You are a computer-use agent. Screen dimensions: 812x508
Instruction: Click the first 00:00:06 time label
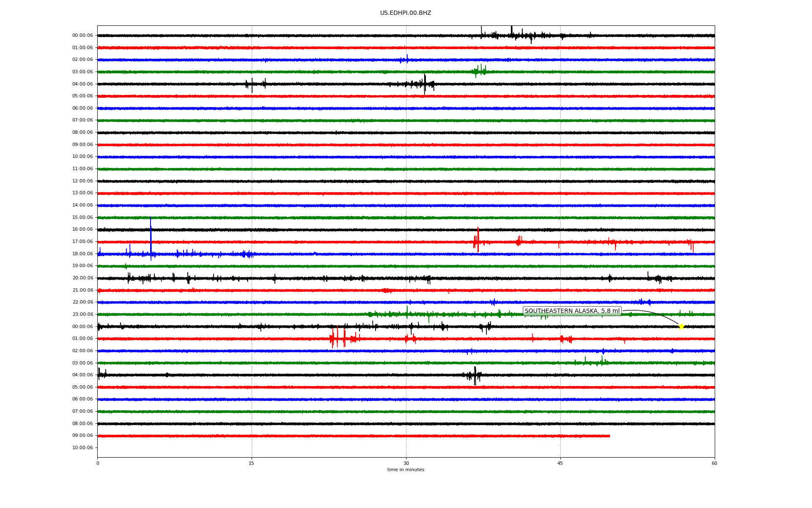pos(82,36)
